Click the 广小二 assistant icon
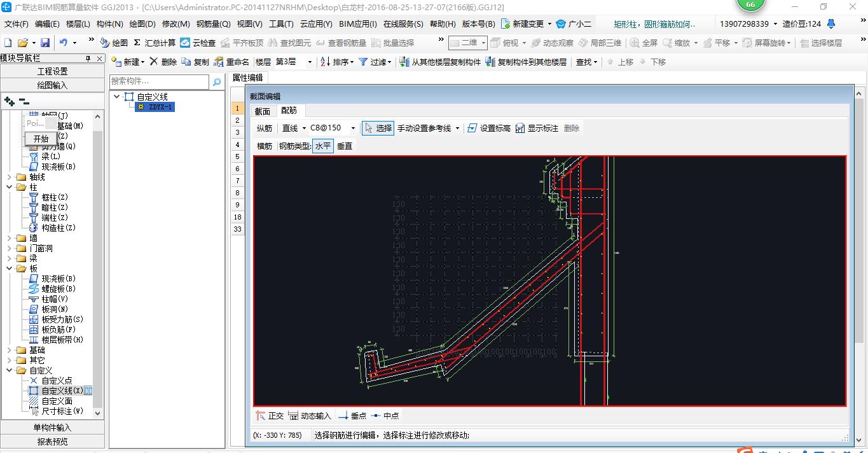The width and height of the screenshot is (868, 453). click(574, 24)
